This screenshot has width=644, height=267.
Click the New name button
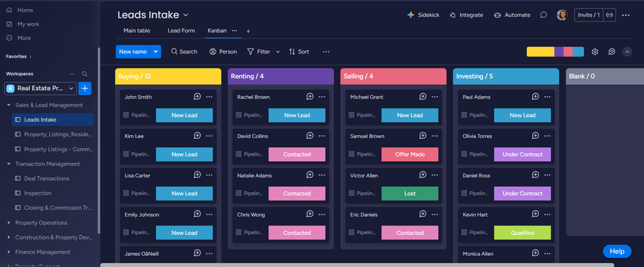tap(133, 52)
